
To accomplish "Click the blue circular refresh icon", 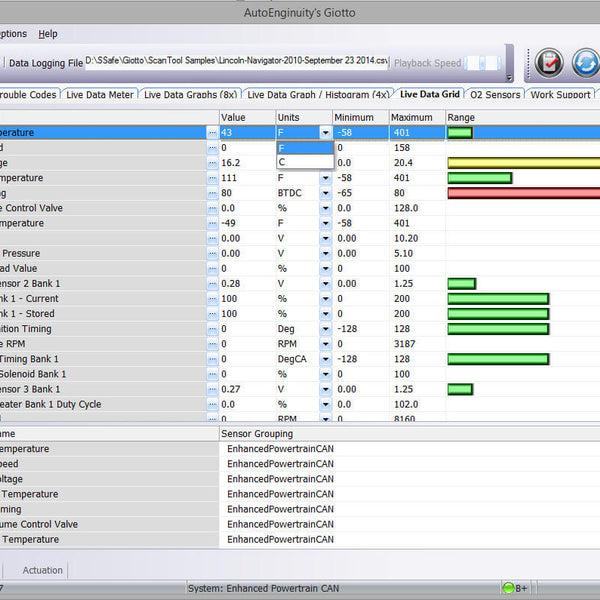I will [x=586, y=63].
